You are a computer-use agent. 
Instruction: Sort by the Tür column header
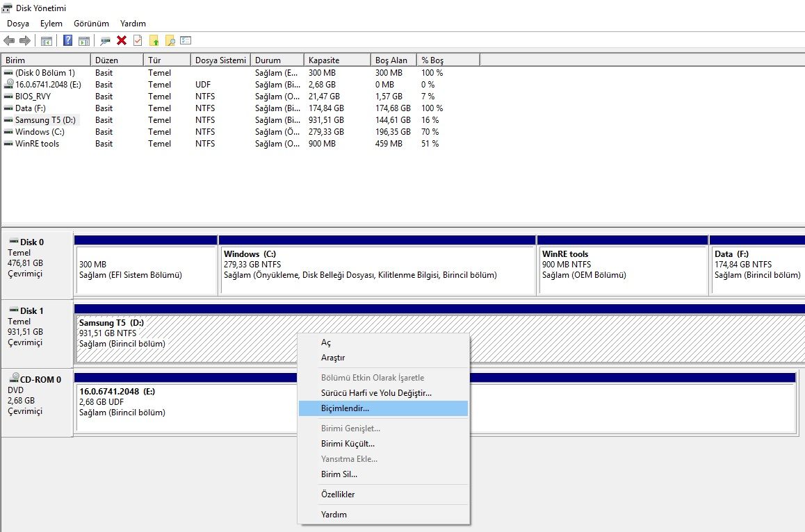(x=168, y=60)
